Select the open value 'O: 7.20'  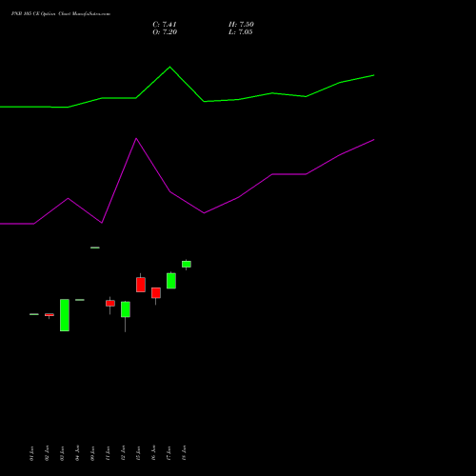[165, 32]
